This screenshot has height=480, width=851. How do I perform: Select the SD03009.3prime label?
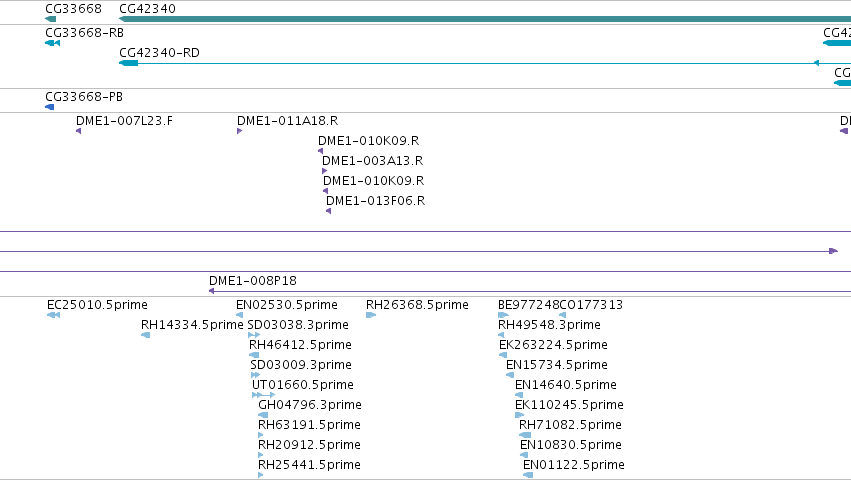(301, 365)
